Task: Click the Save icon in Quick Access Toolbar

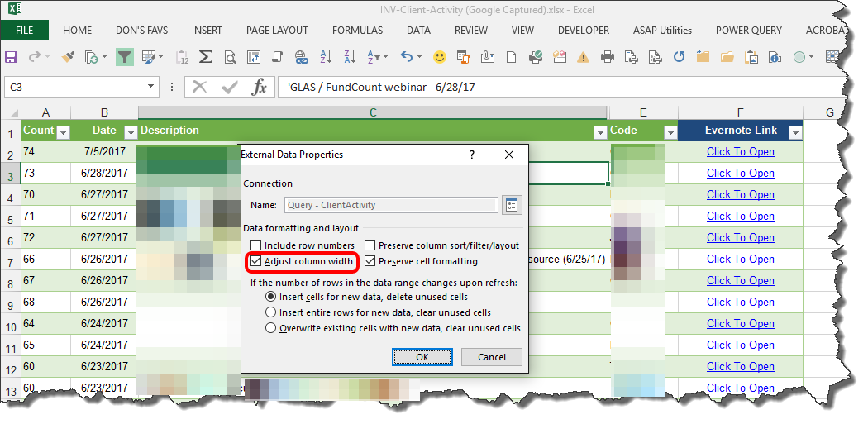Action: point(11,56)
